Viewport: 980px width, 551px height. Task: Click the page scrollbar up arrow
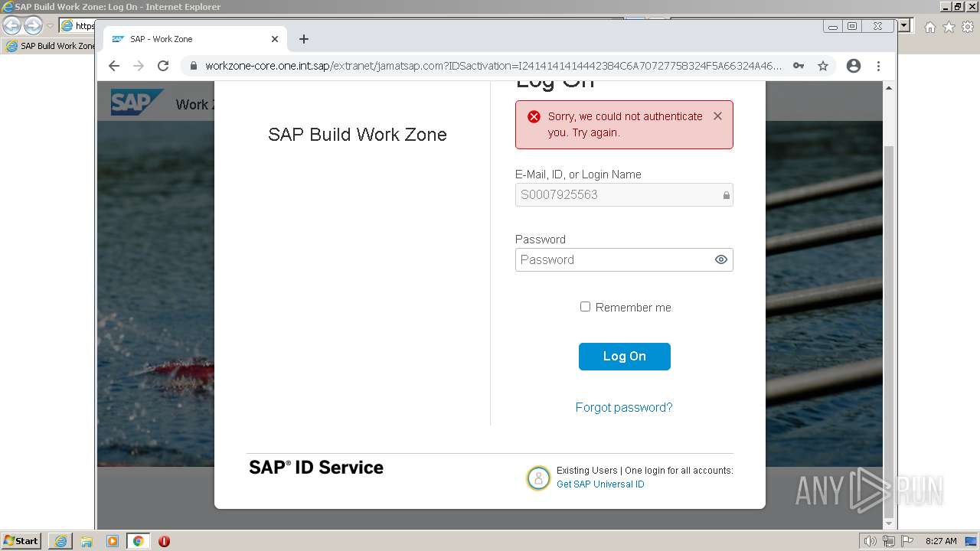[x=889, y=88]
